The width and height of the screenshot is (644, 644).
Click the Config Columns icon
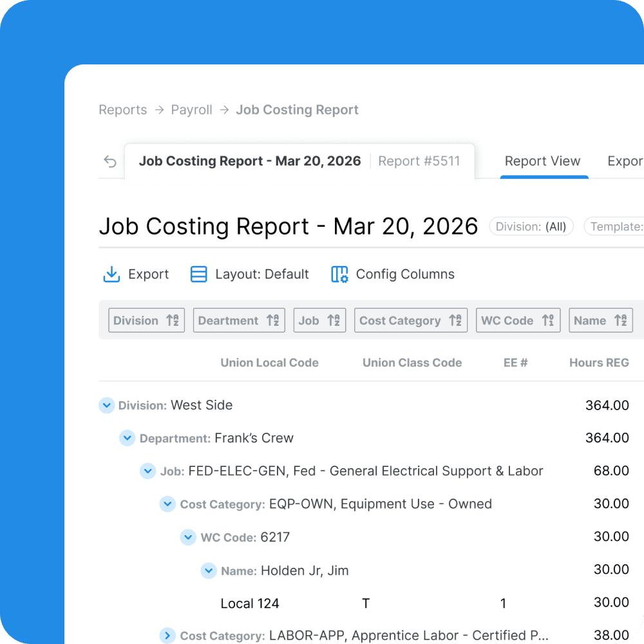tap(339, 274)
